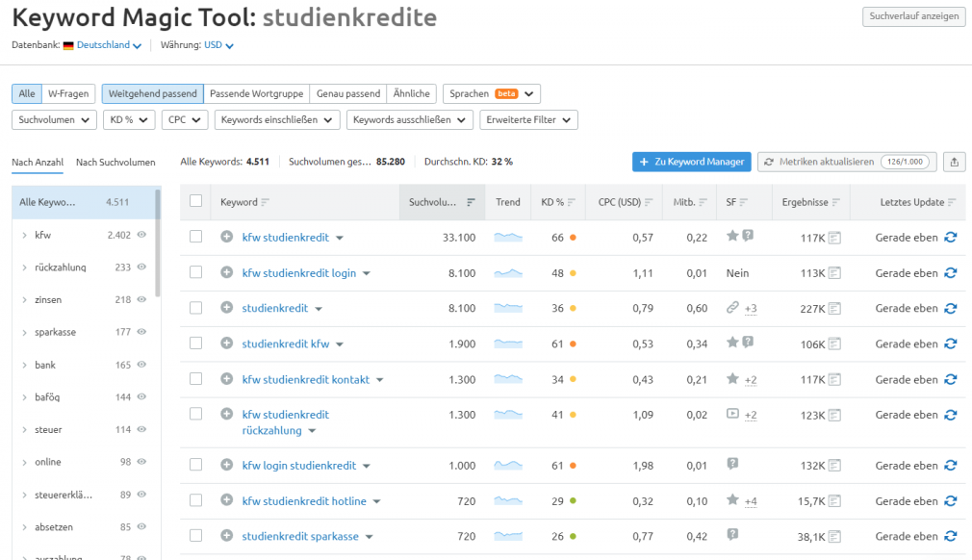This screenshot has height=560, width=972.
Task: Sort by Suchvolumen column sort icon
Action: click(471, 202)
